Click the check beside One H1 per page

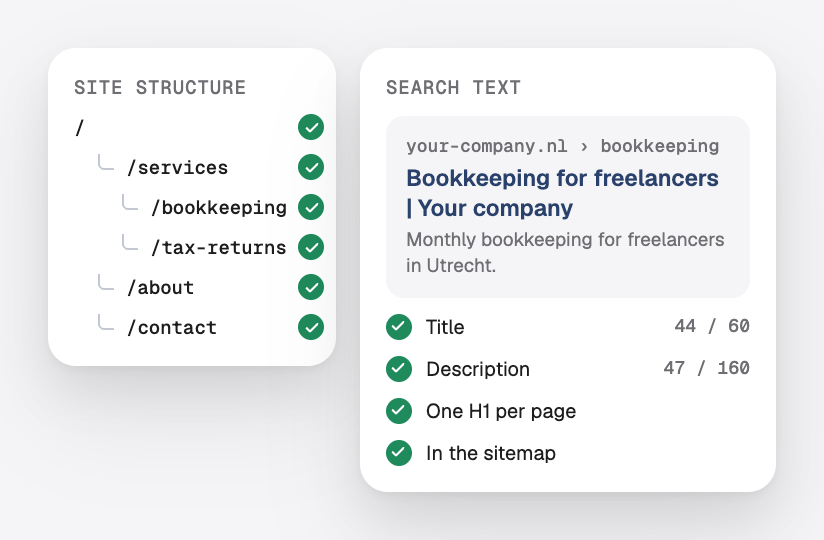coord(399,411)
